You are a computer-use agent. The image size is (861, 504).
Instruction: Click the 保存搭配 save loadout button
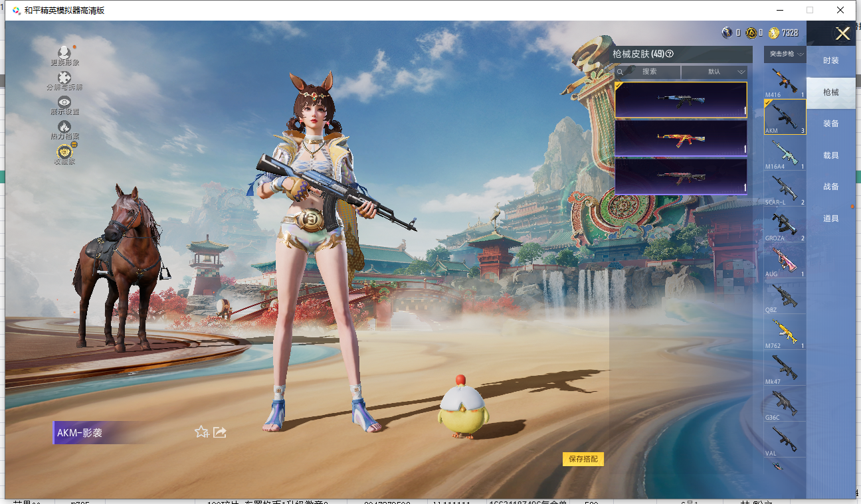click(583, 459)
